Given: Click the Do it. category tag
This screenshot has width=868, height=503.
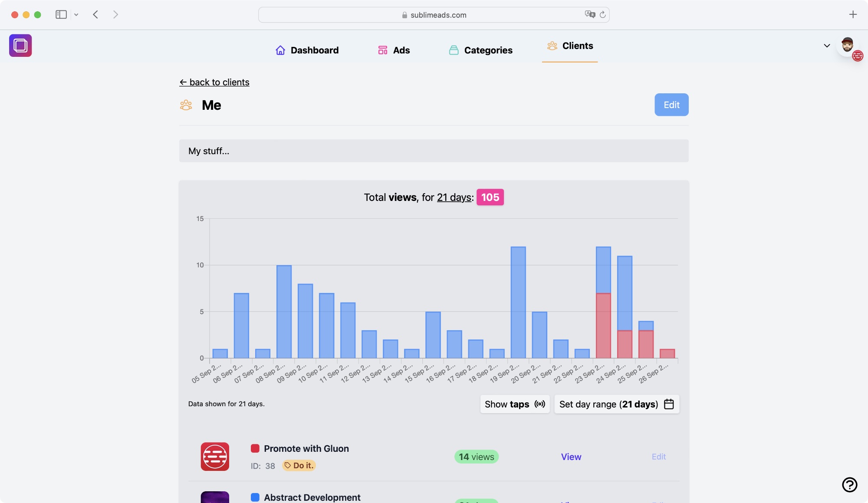Looking at the screenshot, I should 299,466.
